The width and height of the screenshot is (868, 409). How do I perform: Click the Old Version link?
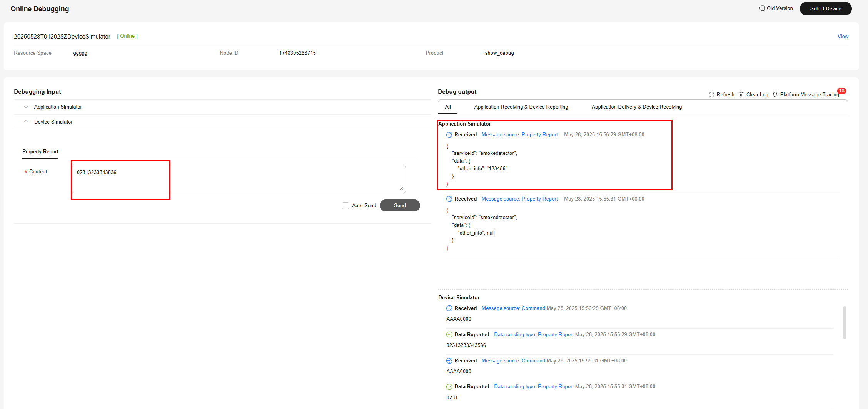pyautogui.click(x=780, y=8)
